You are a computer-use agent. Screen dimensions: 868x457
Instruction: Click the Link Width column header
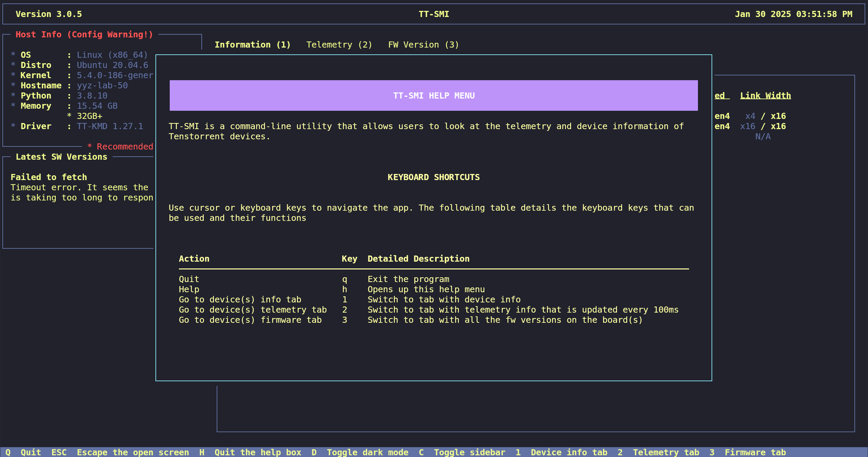765,95
